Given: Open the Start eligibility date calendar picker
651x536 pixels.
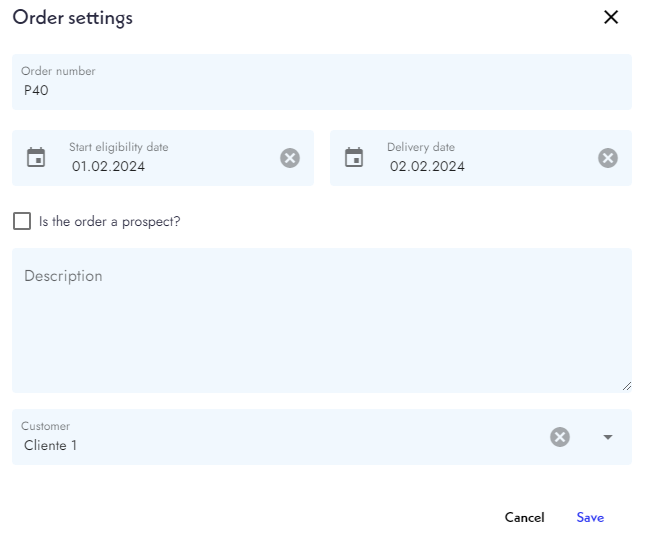Looking at the screenshot, I should pos(36,158).
